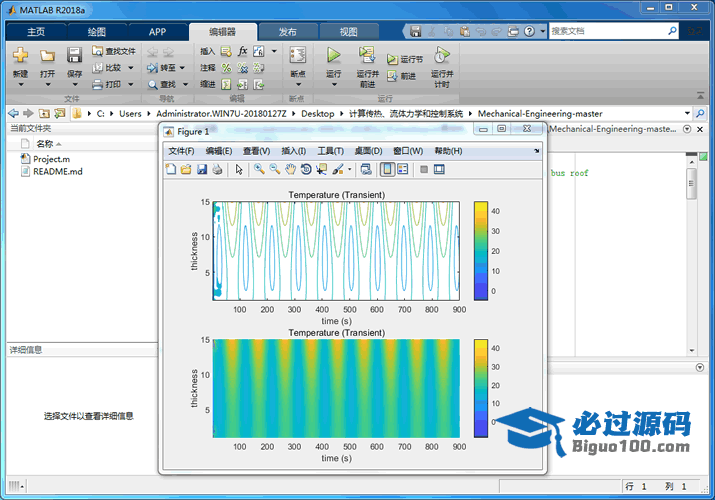Activate the data cursor tool in Figure 1
The height and width of the screenshot is (500, 715).
pos(321,169)
